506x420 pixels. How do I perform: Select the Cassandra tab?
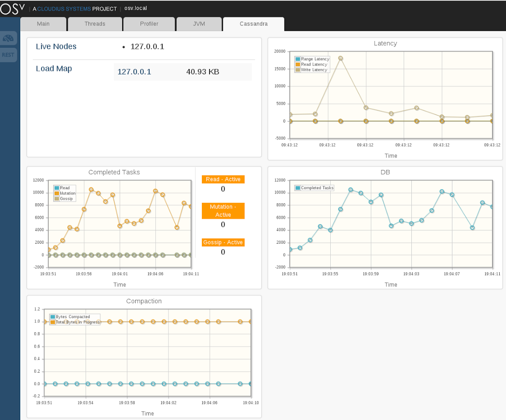click(253, 24)
